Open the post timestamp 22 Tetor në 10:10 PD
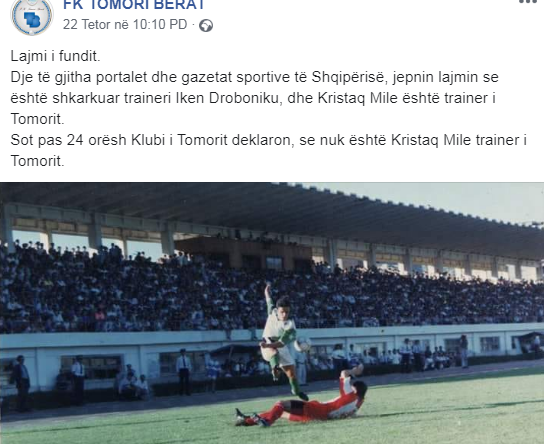544x444 pixels. 125,25
